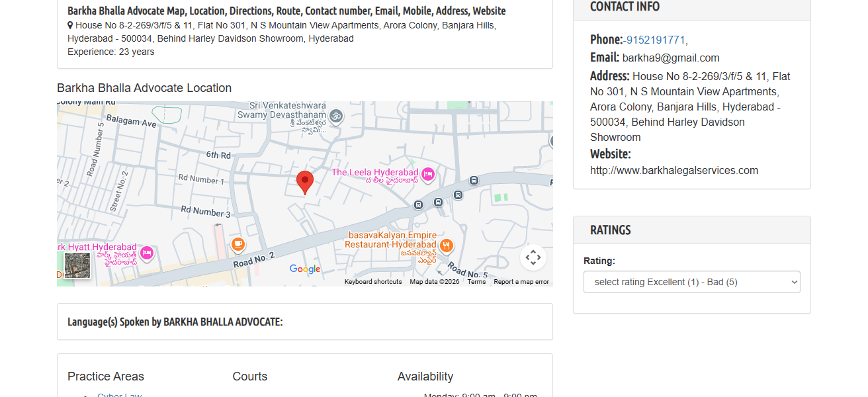Click the orange cafe cup marker

coord(238,244)
